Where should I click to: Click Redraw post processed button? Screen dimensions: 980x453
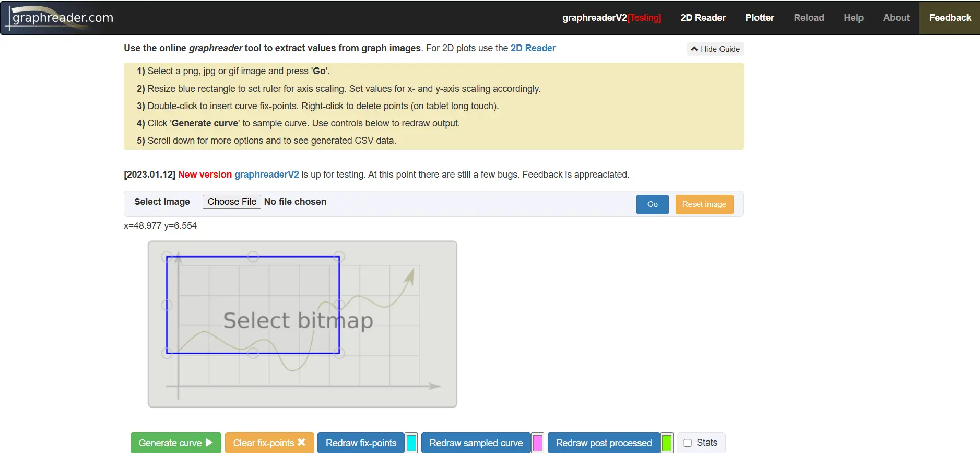coord(604,443)
